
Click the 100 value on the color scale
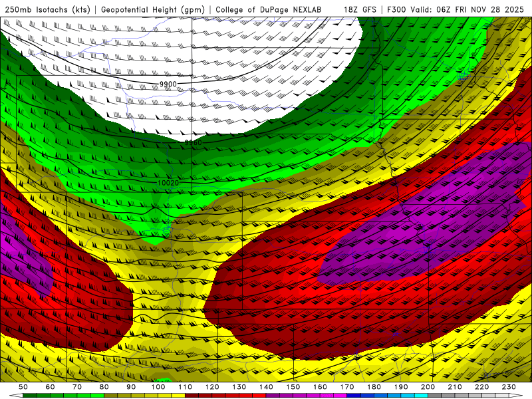158,387
